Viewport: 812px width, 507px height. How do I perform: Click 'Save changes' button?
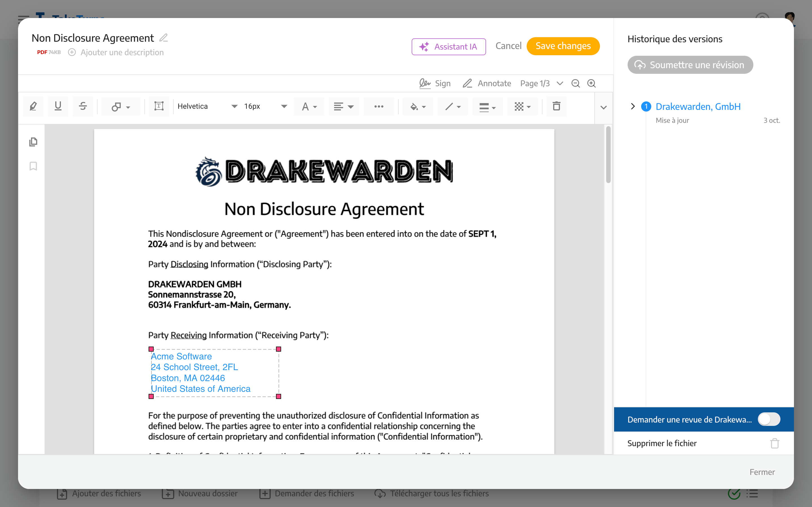click(x=563, y=46)
